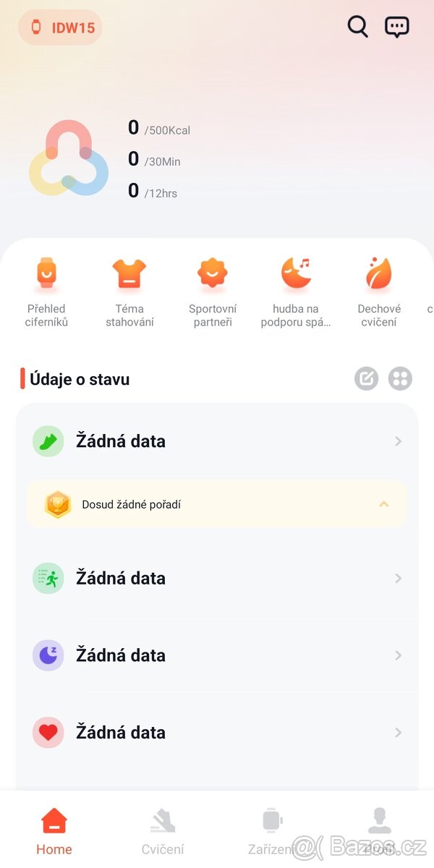
Task: Switch to the Zařízení tab
Action: tap(272, 830)
